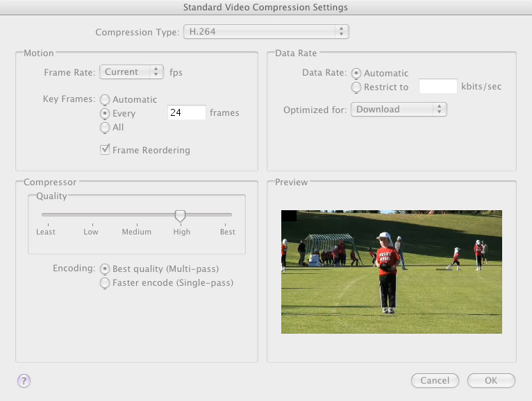This screenshot has height=401, width=532.
Task: Open the purple help question mark button
Action: pyautogui.click(x=24, y=380)
